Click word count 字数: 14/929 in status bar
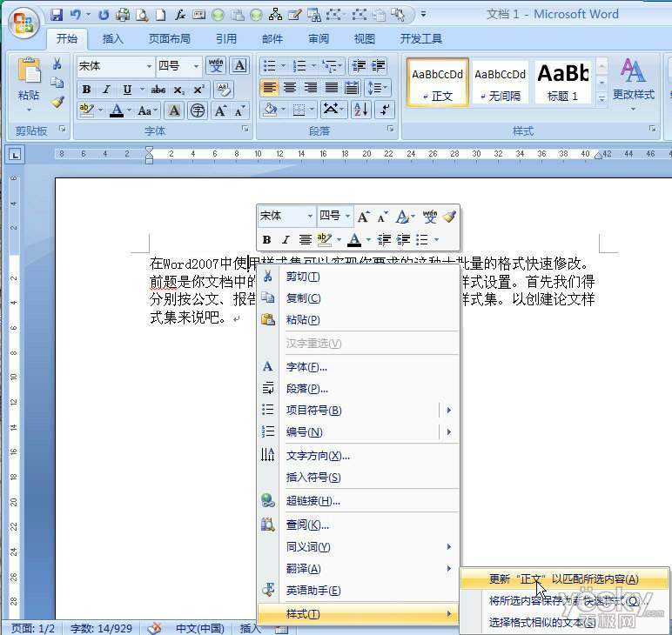 [x=101, y=629]
